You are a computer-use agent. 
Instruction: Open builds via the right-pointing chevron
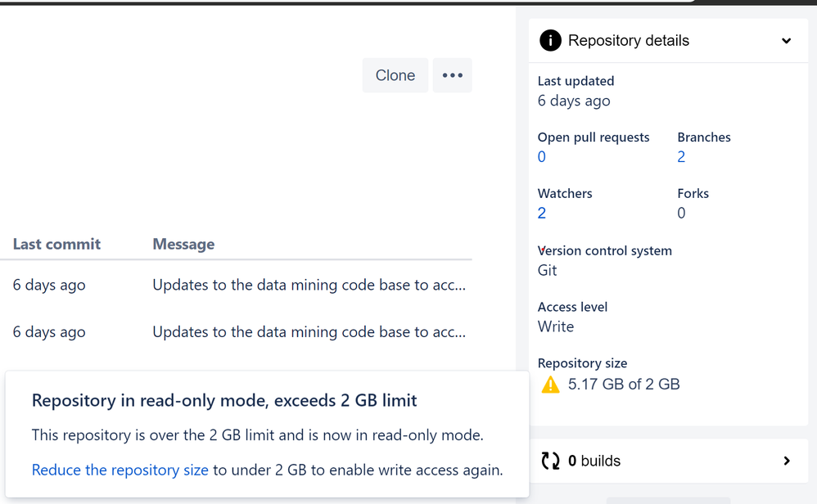click(x=786, y=461)
